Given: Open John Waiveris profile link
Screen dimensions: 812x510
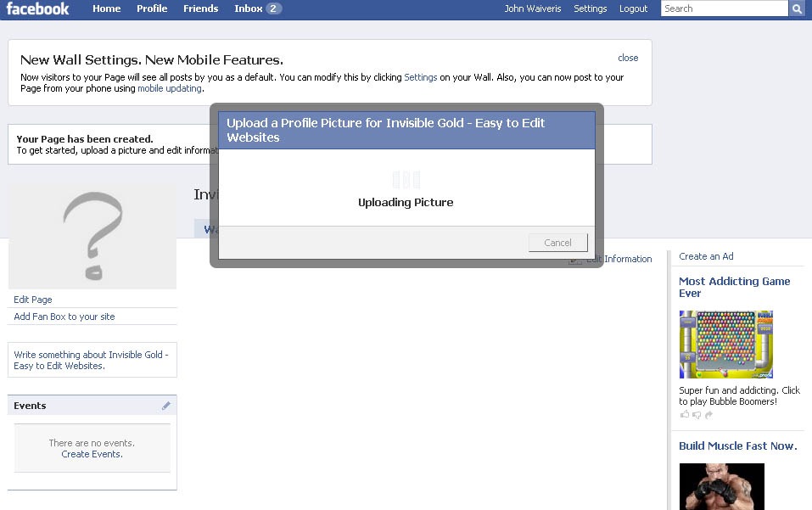Looking at the screenshot, I should tap(533, 8).
